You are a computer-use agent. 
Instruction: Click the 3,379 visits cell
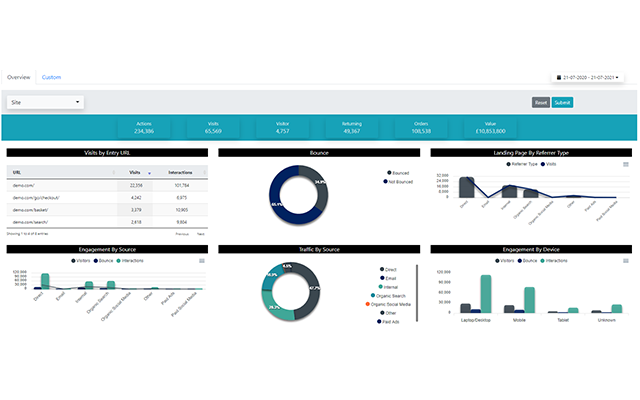pos(136,210)
